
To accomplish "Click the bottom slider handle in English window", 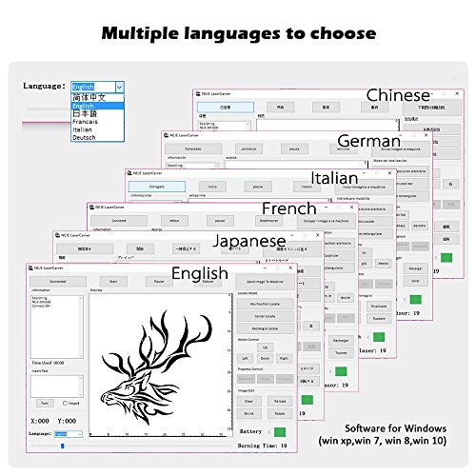I will [63, 446].
